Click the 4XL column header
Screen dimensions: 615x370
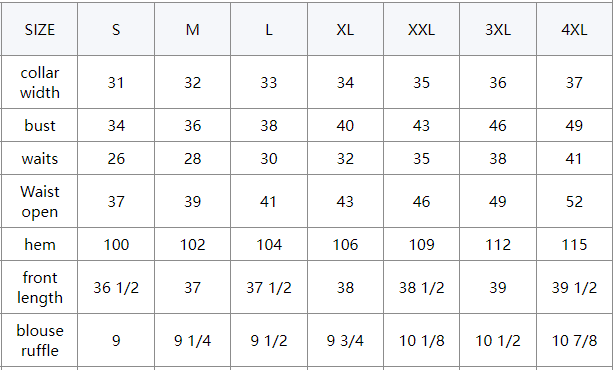[574, 29]
